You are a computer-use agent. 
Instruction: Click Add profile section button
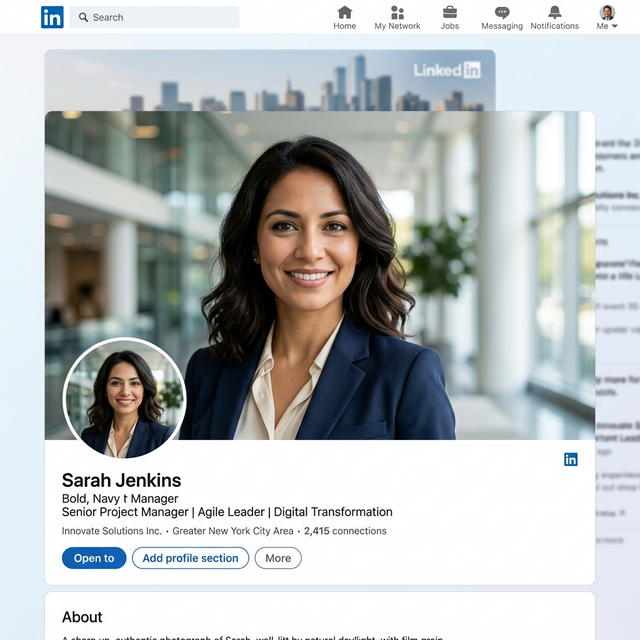click(190, 558)
